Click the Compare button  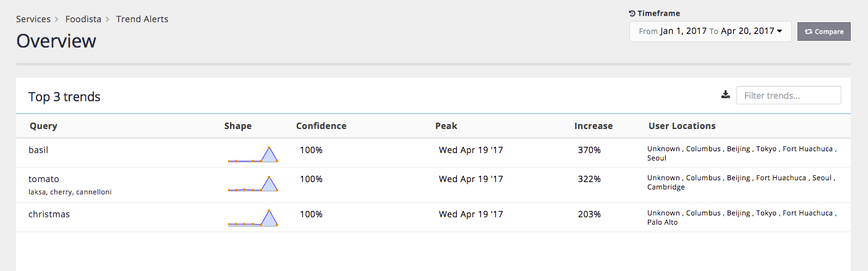[823, 31]
